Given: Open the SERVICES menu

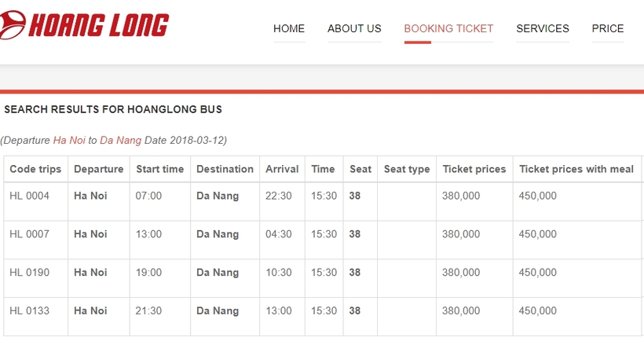Looking at the screenshot, I should pos(543,28).
